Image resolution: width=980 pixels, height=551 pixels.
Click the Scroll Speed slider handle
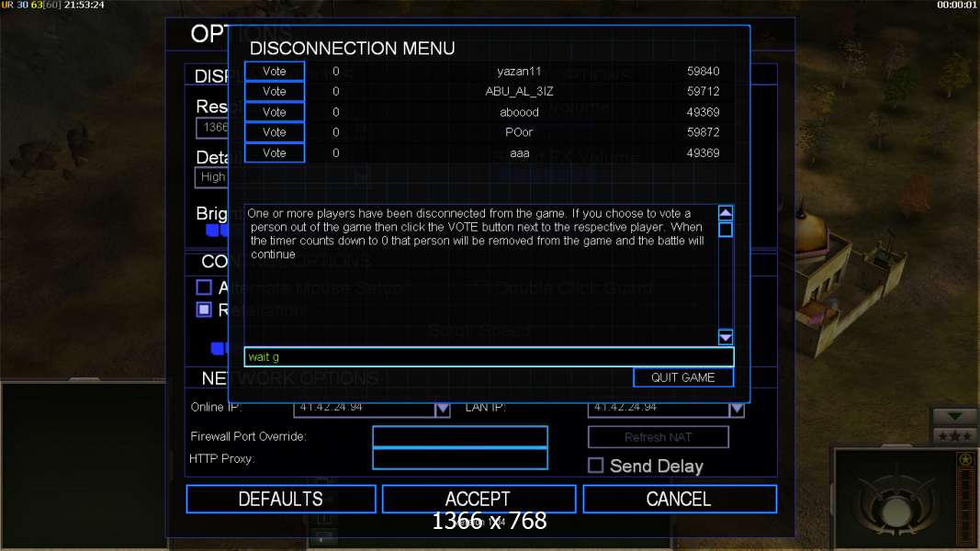(x=219, y=348)
